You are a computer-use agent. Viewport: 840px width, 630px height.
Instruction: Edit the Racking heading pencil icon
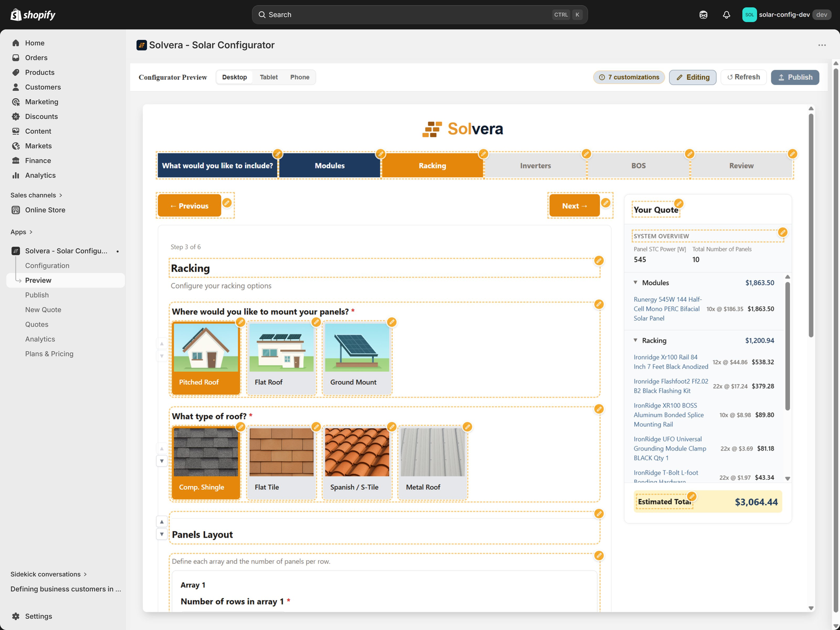tap(599, 260)
